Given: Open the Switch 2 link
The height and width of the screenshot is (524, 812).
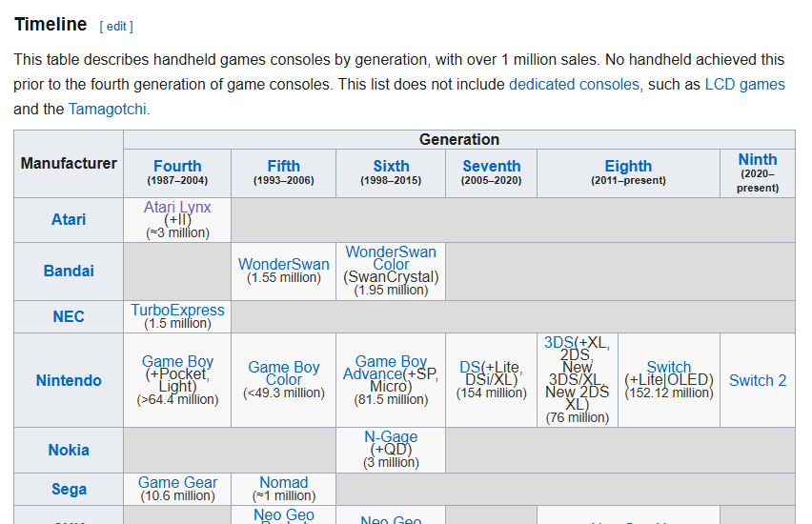Looking at the screenshot, I should tap(757, 380).
